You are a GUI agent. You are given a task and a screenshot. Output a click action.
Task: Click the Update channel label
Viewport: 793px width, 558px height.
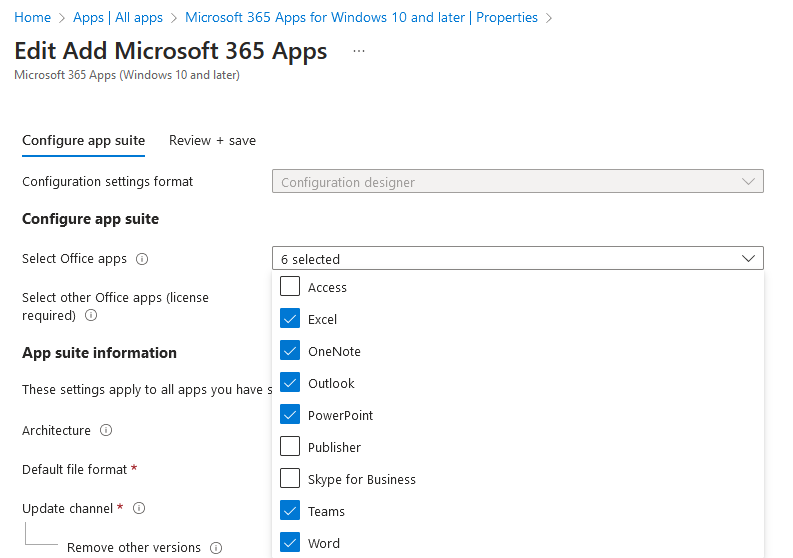point(67,508)
